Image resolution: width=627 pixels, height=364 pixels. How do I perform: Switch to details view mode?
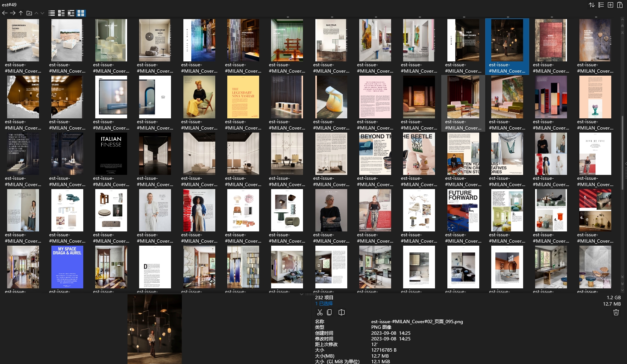coord(61,13)
